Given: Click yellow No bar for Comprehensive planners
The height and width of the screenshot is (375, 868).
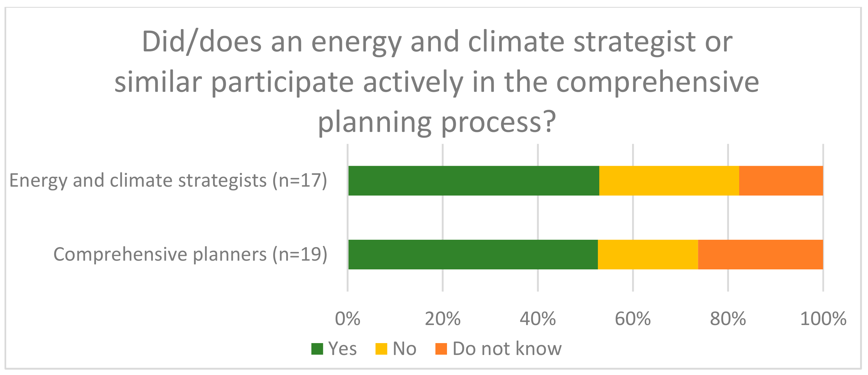Looking at the screenshot, I should click(648, 254).
